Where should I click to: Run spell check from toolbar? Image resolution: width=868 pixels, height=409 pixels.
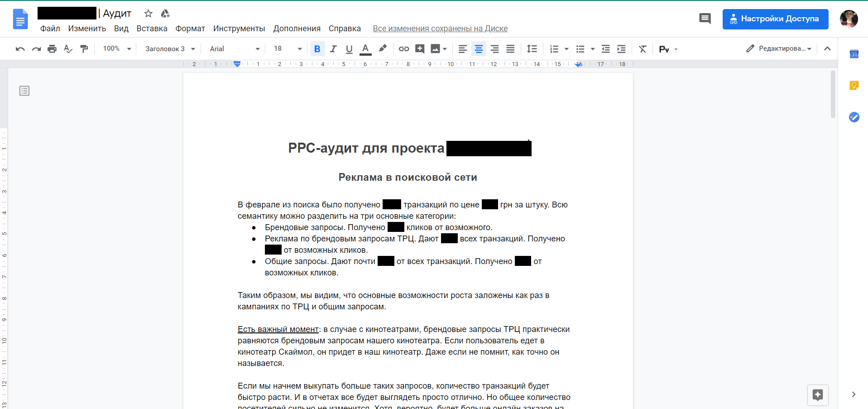[x=68, y=49]
